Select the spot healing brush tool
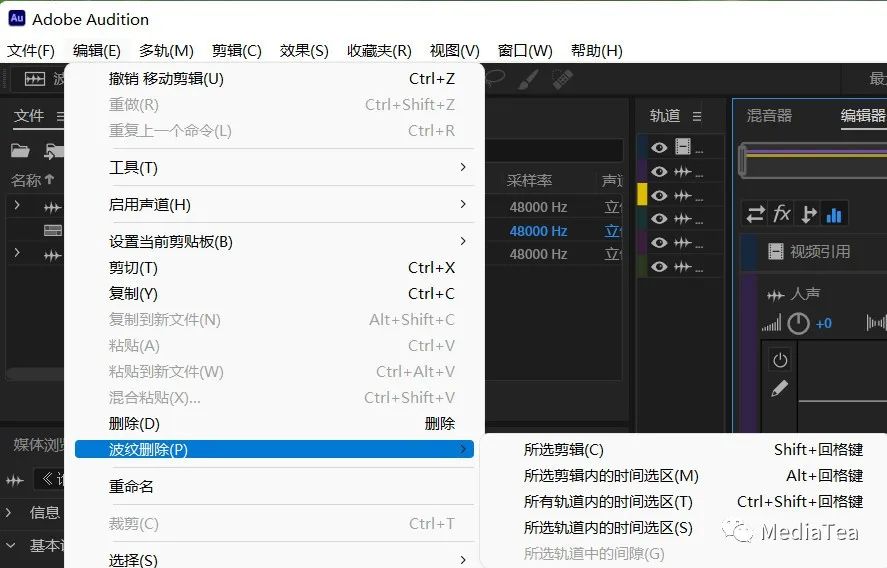This screenshot has height=568, width=887. 562,79
